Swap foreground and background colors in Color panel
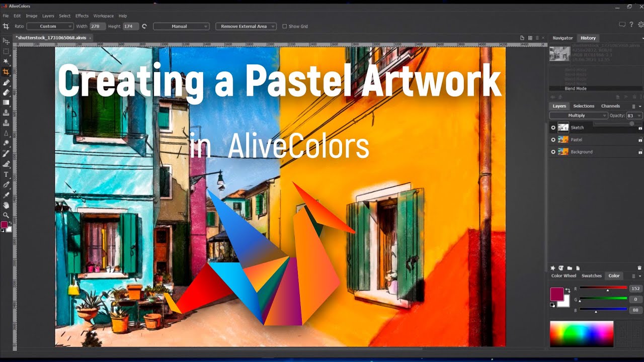The image size is (644, 362). pyautogui.click(x=568, y=291)
